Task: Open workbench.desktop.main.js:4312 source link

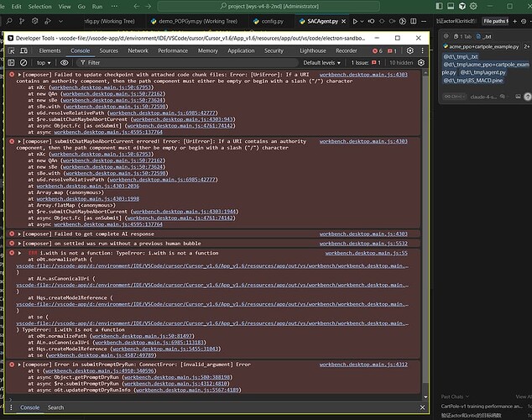Action: 363,365
